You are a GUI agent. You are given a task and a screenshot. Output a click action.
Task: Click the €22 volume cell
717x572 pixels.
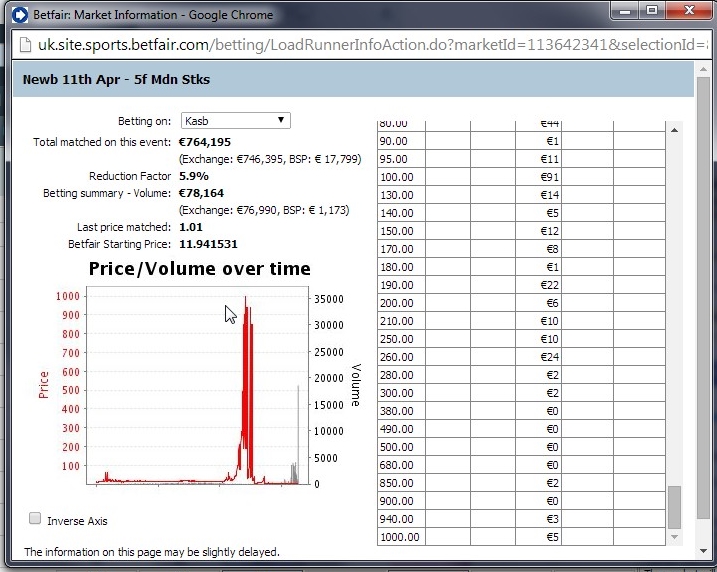(x=539, y=285)
